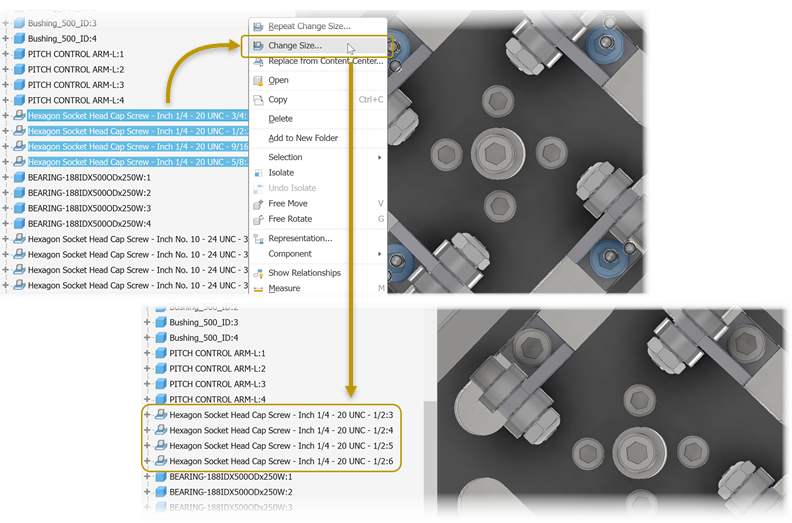
Task: Select upper BEARING-188IDX500ODx250W:3 row text
Action: click(89, 208)
